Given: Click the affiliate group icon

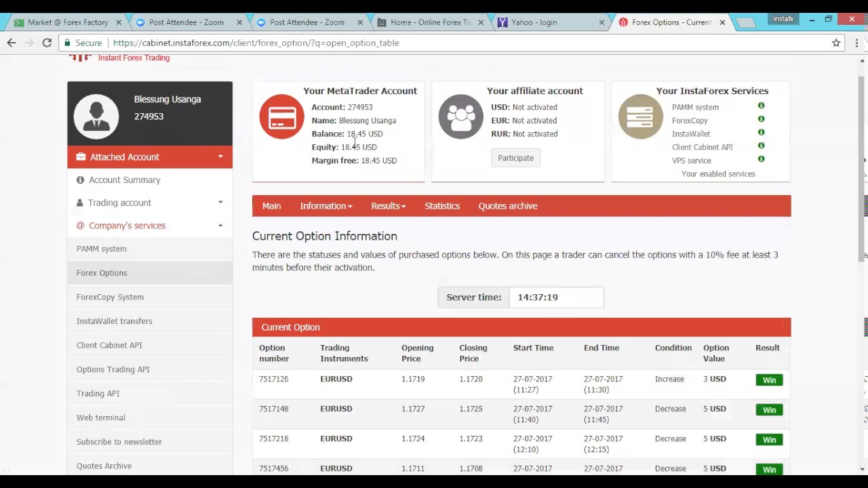Looking at the screenshot, I should [461, 117].
